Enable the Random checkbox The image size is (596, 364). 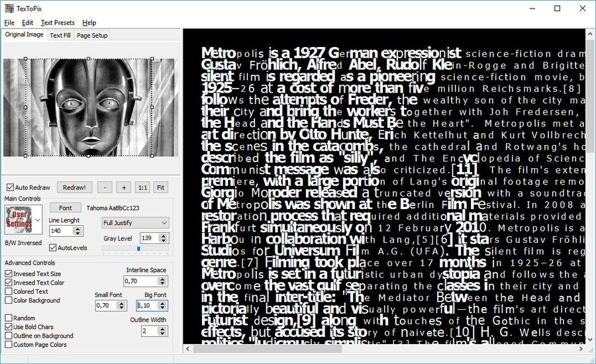click(x=9, y=318)
